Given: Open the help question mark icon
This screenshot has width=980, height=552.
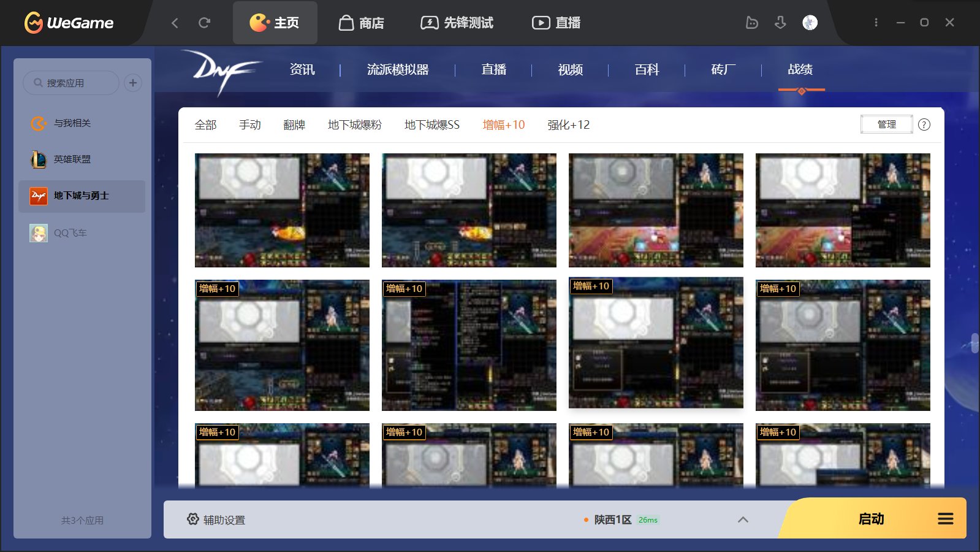Looking at the screenshot, I should (x=924, y=125).
